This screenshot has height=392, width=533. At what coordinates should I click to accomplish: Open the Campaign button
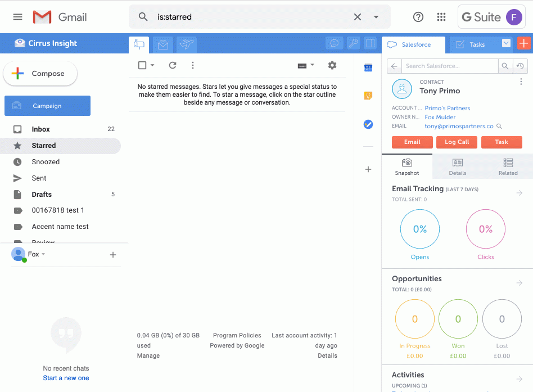(48, 106)
